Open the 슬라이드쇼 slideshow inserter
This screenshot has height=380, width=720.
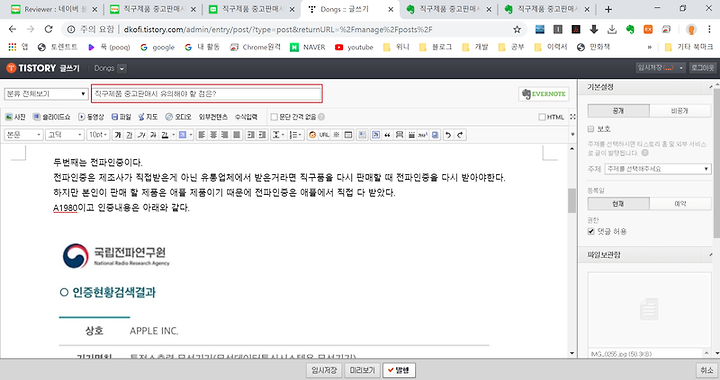51,117
